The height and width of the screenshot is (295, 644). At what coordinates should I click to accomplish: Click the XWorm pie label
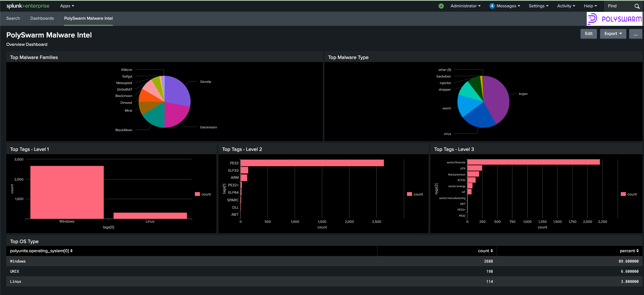coord(126,70)
